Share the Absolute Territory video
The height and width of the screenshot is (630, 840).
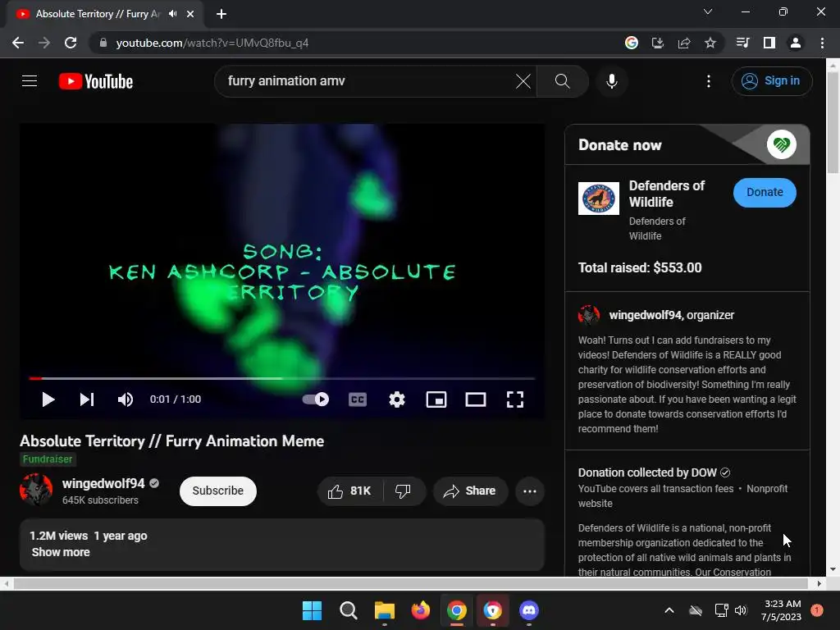470,491
